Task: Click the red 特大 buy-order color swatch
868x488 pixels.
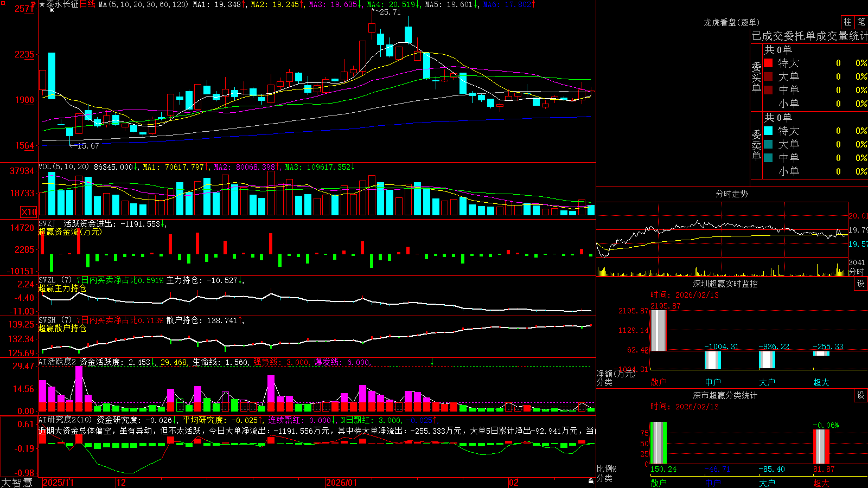Action: [x=768, y=63]
